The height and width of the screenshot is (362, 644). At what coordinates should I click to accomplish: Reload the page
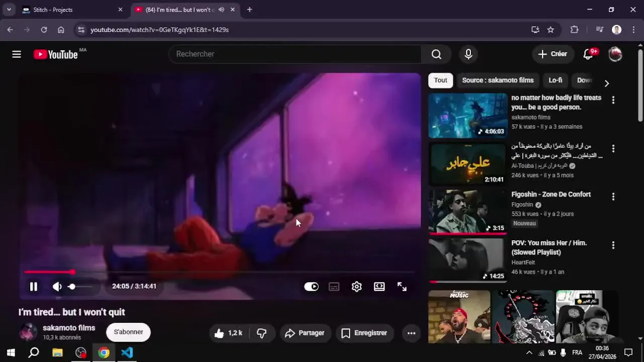point(44,30)
